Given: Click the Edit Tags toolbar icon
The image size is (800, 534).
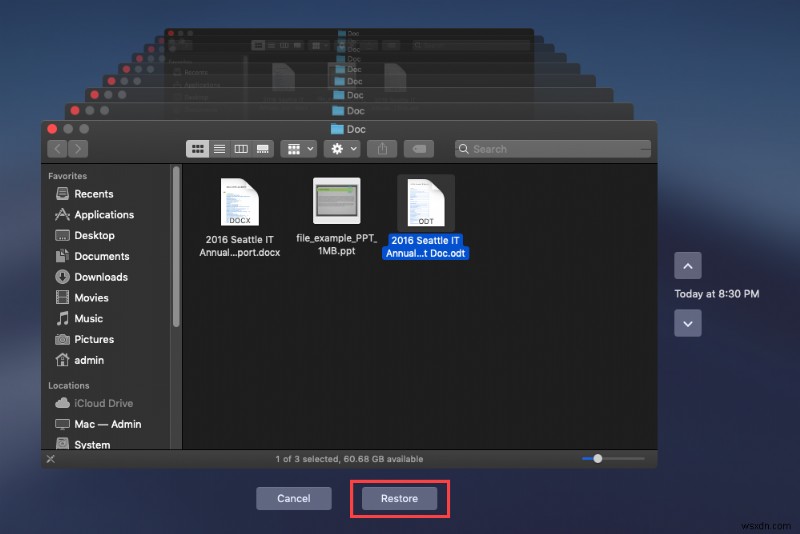Looking at the screenshot, I should tap(419, 149).
